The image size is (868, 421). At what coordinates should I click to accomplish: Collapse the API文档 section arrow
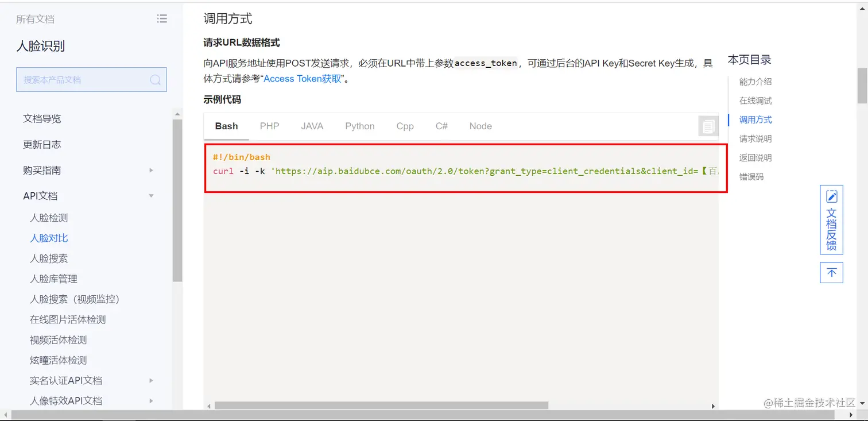tap(151, 196)
